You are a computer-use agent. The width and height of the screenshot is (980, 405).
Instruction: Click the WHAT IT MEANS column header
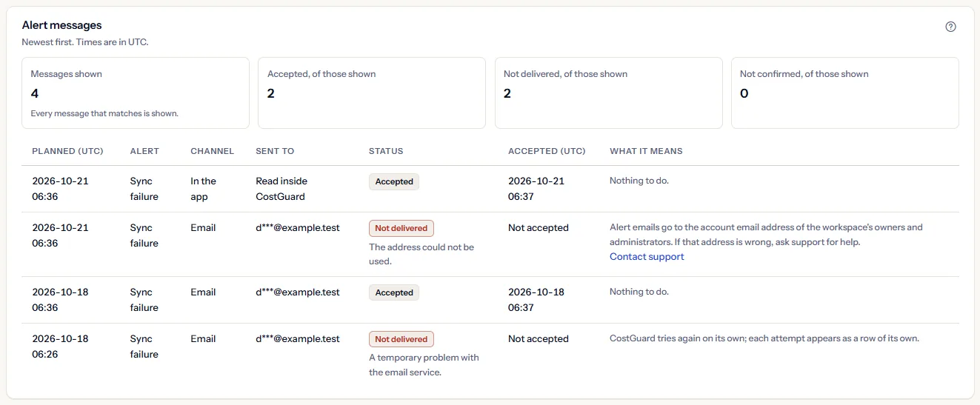pyautogui.click(x=646, y=151)
